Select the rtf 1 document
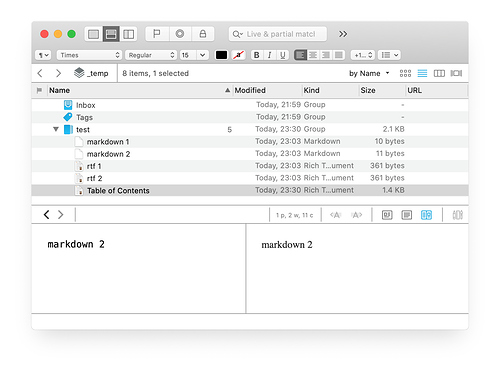Viewport: 501px width, 375px height. tap(250, 166)
